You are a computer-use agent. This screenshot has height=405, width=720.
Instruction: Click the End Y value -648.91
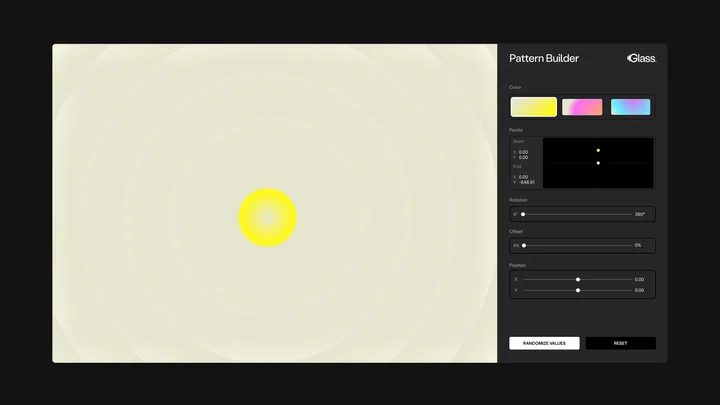pos(527,182)
